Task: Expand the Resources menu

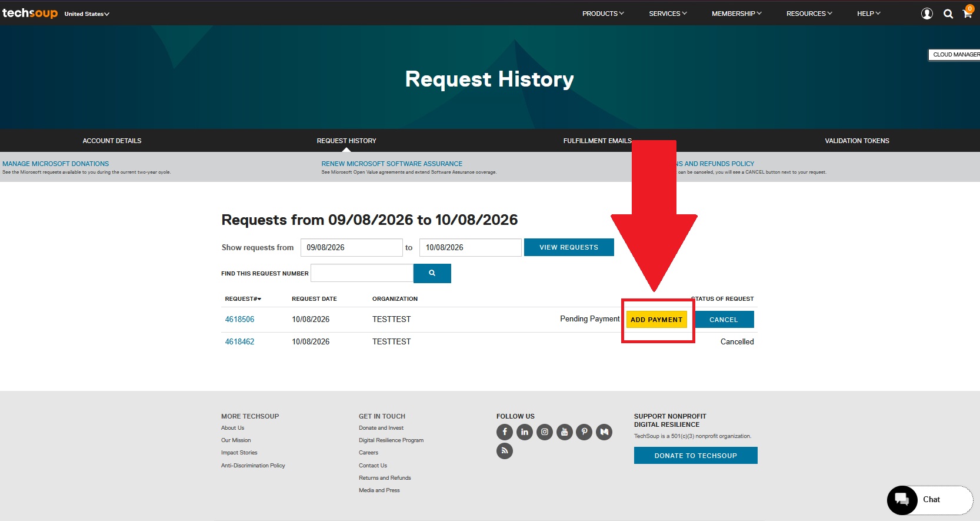Action: click(x=809, y=14)
